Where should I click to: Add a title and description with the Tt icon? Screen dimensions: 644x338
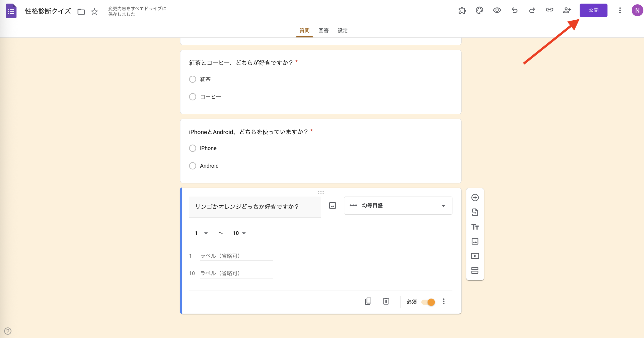click(x=475, y=227)
